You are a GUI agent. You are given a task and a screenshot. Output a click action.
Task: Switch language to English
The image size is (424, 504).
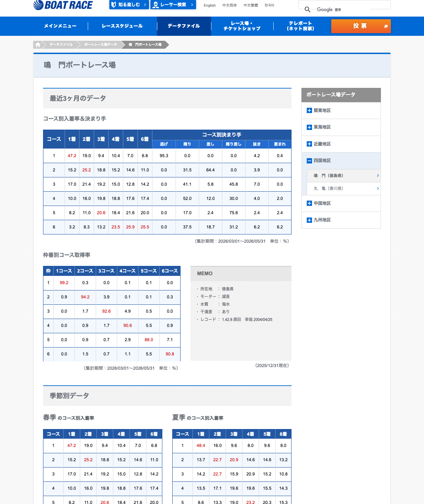pyautogui.click(x=210, y=5)
